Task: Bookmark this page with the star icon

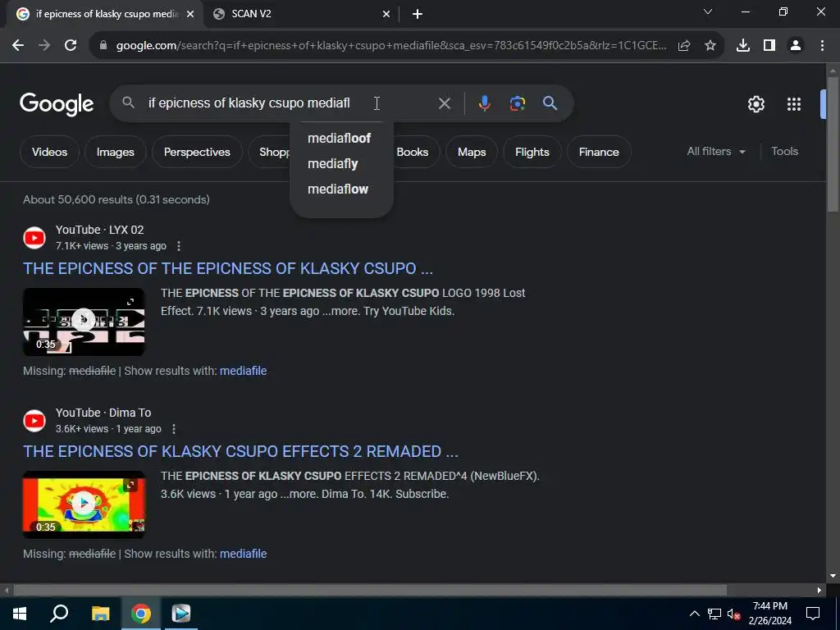Action: coord(710,46)
